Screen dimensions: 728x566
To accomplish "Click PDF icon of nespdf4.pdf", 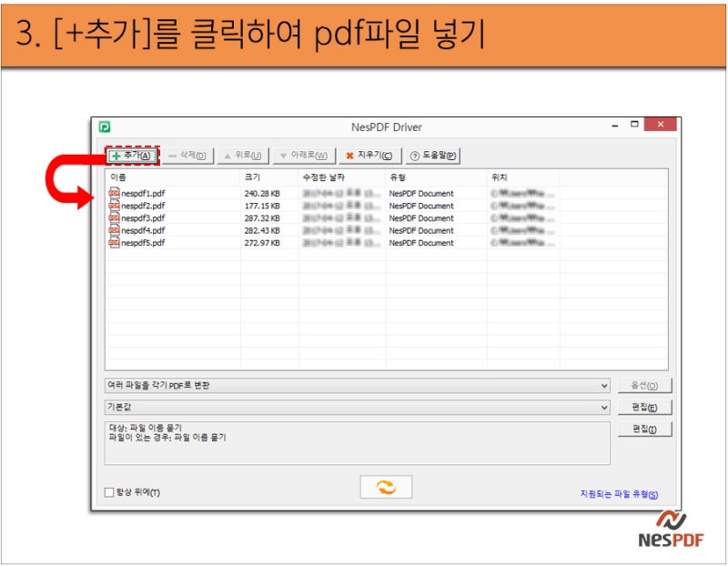I will tap(114, 230).
